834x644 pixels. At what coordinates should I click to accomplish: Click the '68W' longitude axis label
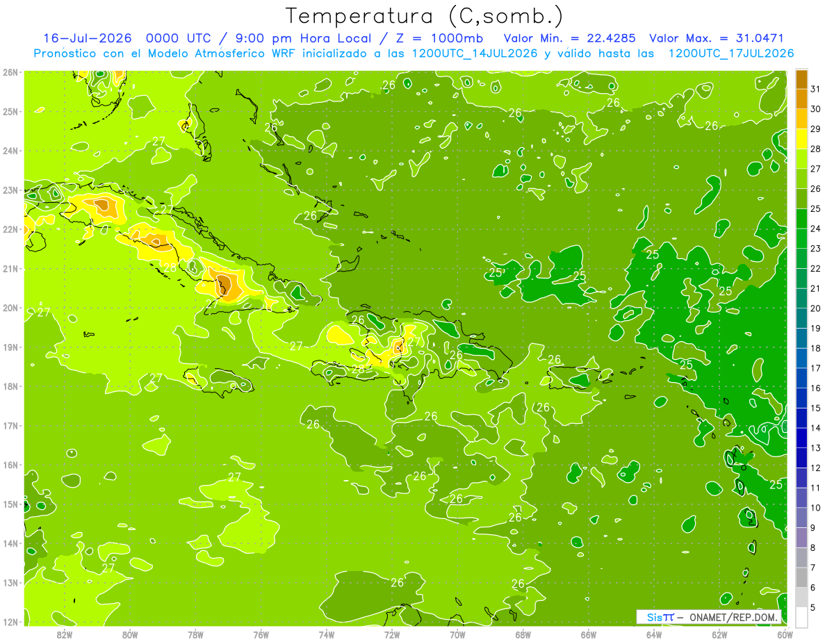523,634
